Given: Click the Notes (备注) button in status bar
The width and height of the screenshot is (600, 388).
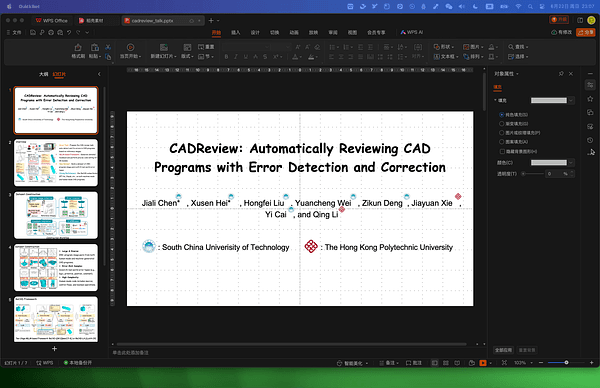Looking at the screenshot, I should (389, 363).
